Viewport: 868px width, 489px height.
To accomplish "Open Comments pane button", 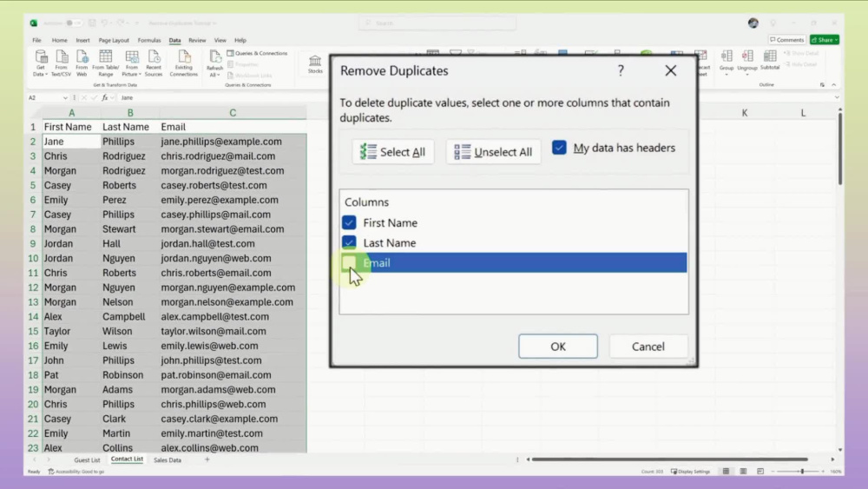I will click(786, 40).
